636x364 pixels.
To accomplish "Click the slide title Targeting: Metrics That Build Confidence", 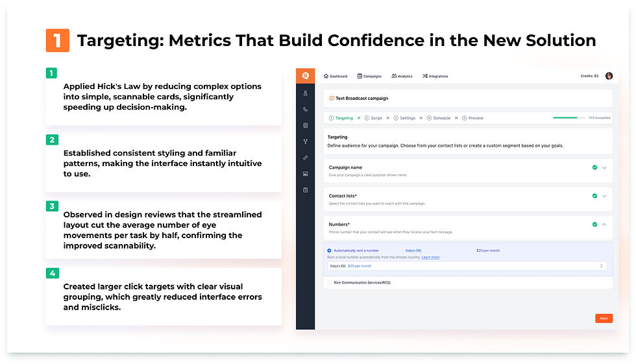I will pos(337,40).
